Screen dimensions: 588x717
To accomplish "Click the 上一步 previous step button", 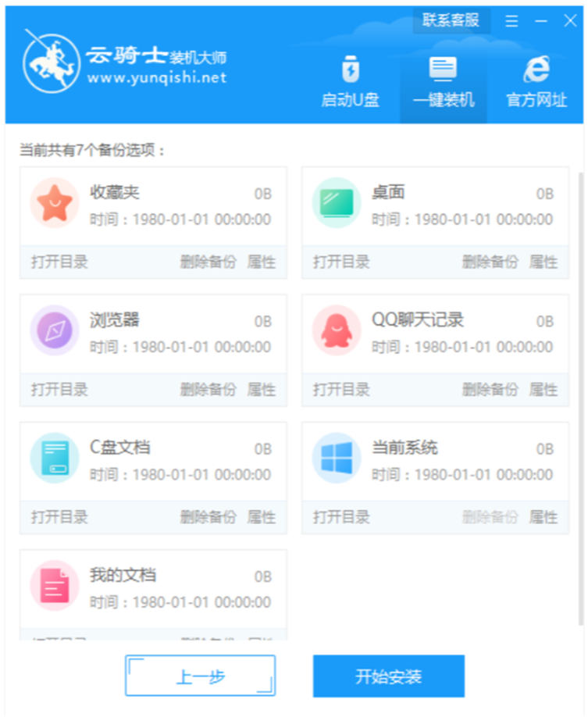I will point(200,676).
